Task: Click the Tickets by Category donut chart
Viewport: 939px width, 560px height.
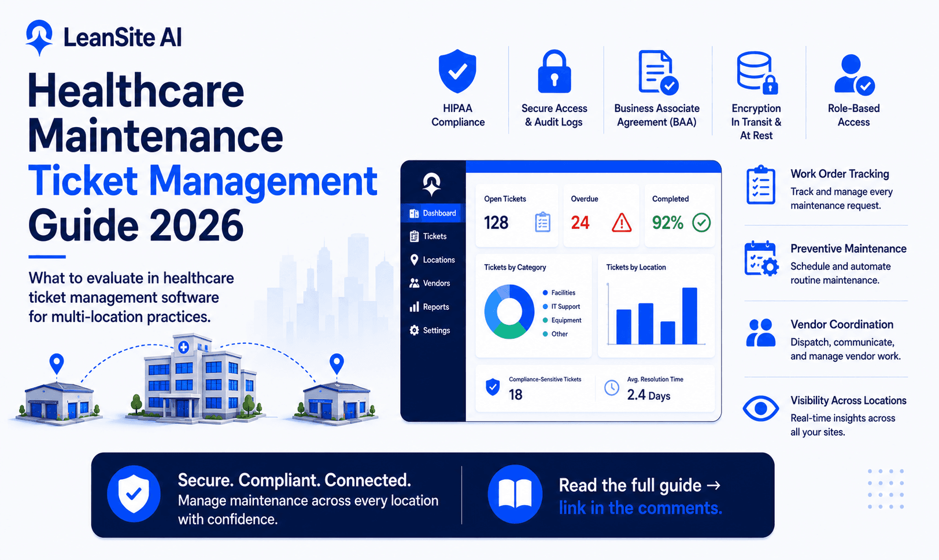Action: coord(509,311)
